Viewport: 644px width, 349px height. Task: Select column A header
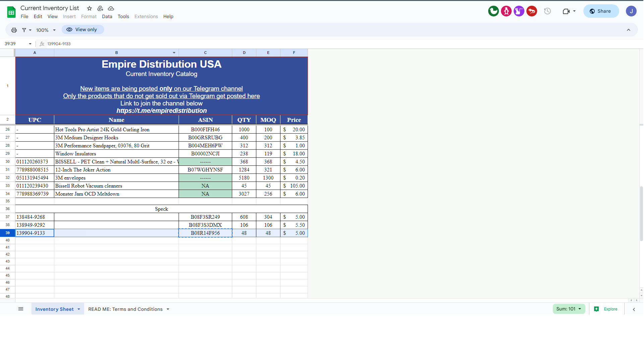pyautogui.click(x=35, y=53)
